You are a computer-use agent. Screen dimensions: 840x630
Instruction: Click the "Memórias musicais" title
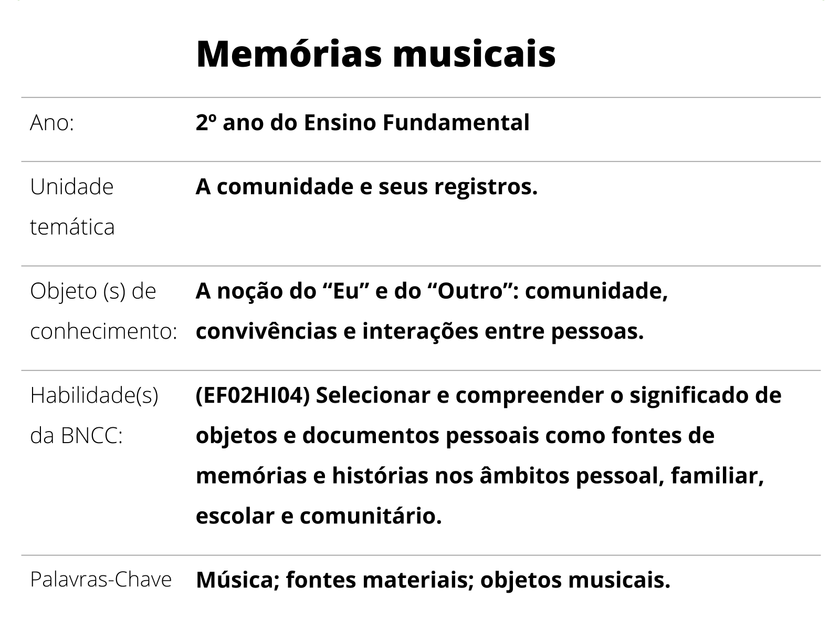point(375,54)
